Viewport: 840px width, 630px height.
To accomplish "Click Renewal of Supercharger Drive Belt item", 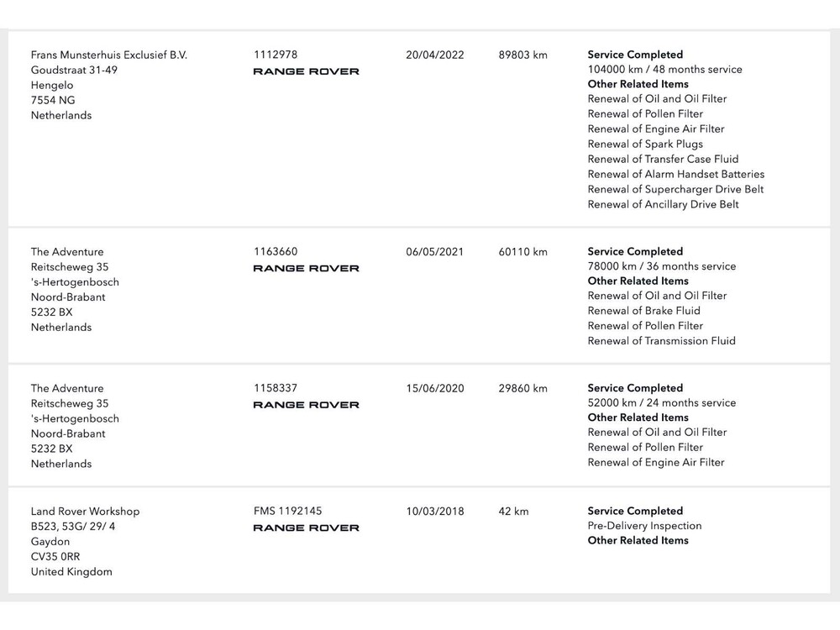I will pyautogui.click(x=675, y=190).
